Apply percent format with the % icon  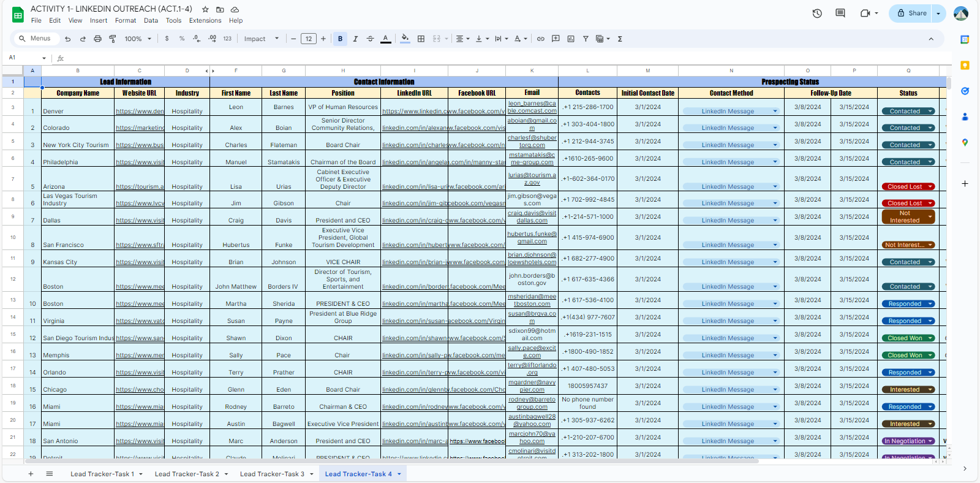pyautogui.click(x=182, y=39)
